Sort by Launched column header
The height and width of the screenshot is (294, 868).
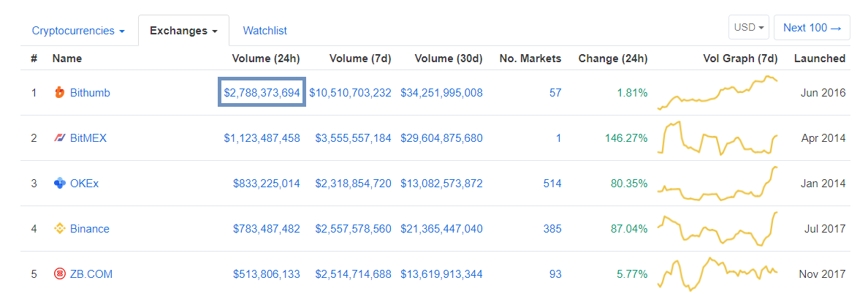(819, 59)
